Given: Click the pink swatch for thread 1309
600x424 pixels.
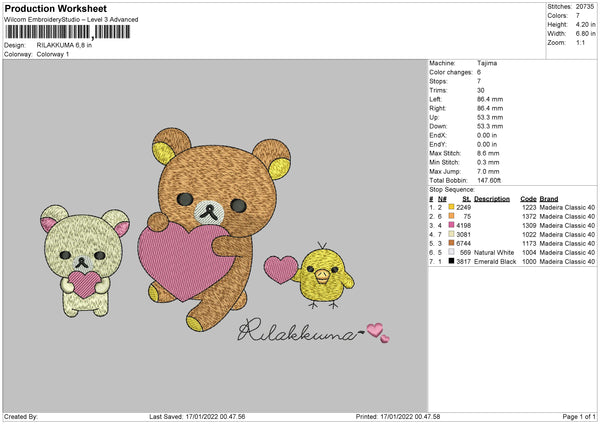Looking at the screenshot, I should click(x=452, y=225).
